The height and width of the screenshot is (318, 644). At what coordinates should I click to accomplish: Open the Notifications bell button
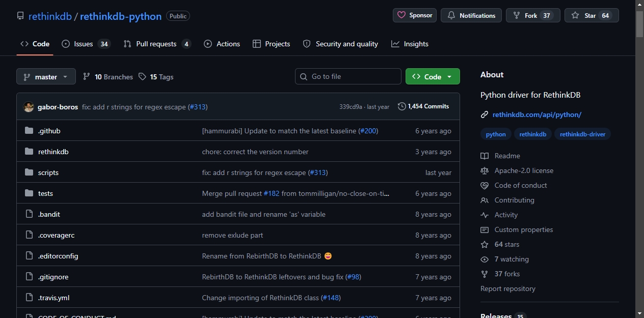click(471, 15)
